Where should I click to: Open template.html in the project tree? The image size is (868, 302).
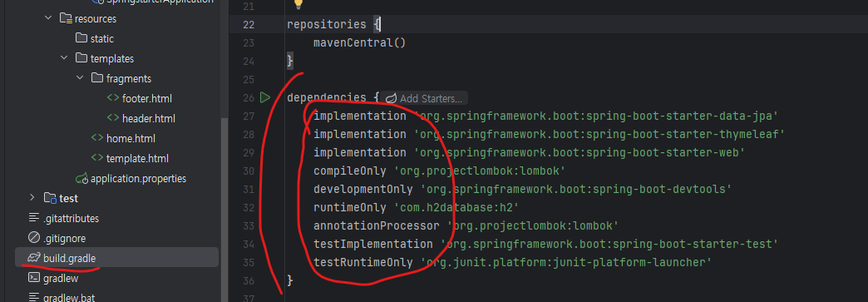coord(137,158)
